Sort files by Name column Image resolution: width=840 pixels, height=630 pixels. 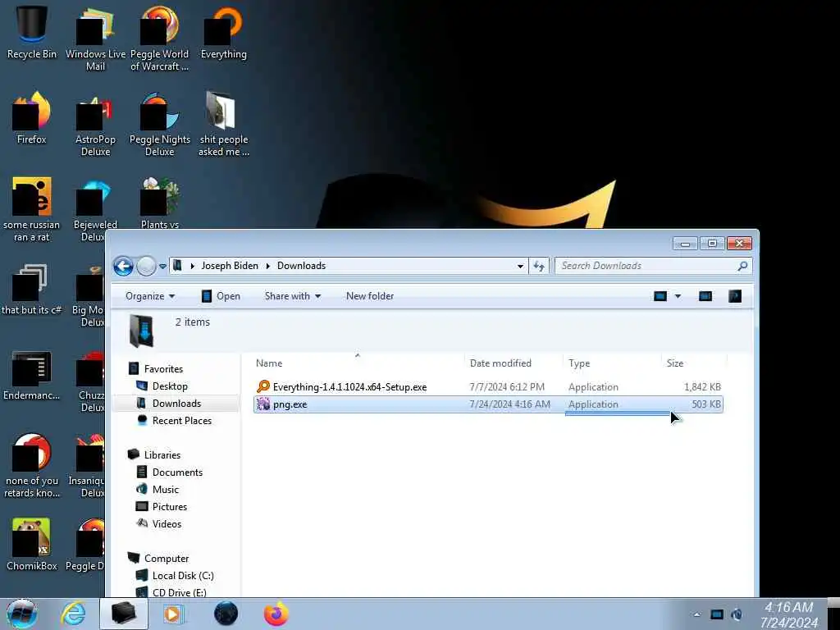(x=358, y=363)
